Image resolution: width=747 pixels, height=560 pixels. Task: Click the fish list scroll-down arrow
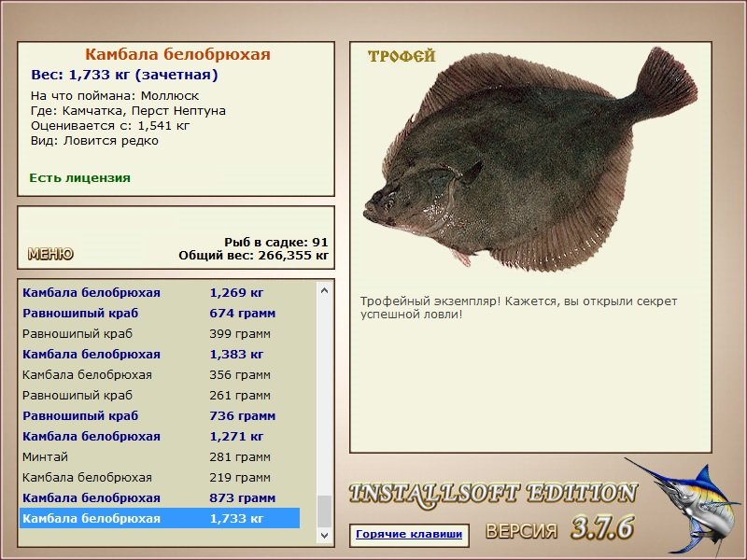pyautogui.click(x=324, y=535)
